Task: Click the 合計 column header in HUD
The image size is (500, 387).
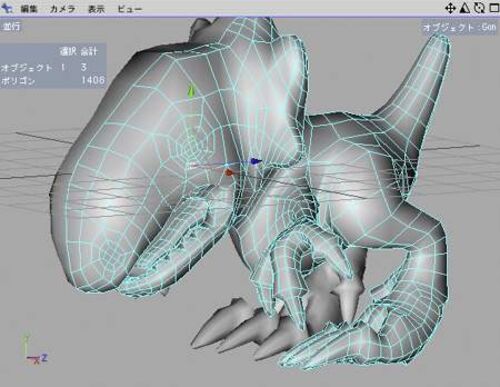Action: (89, 52)
